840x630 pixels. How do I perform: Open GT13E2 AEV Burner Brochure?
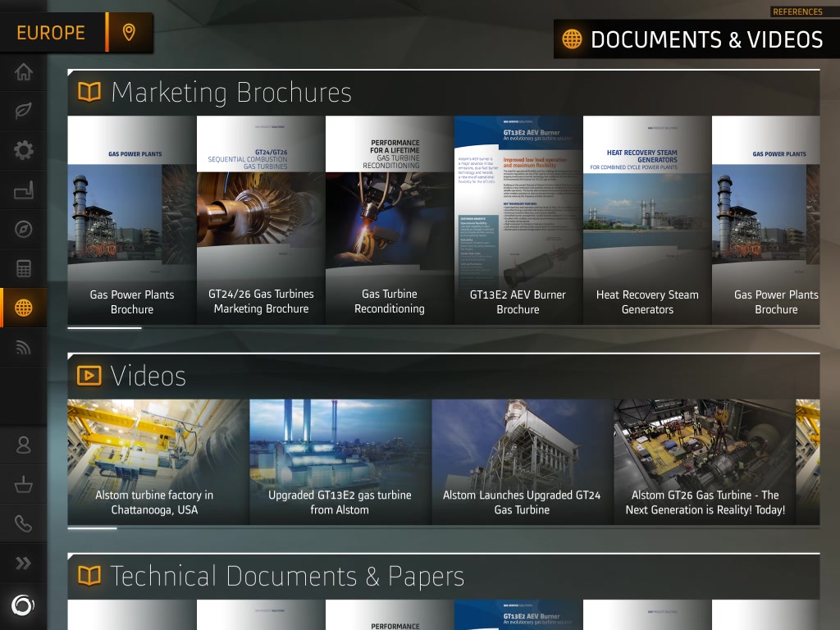click(x=518, y=220)
